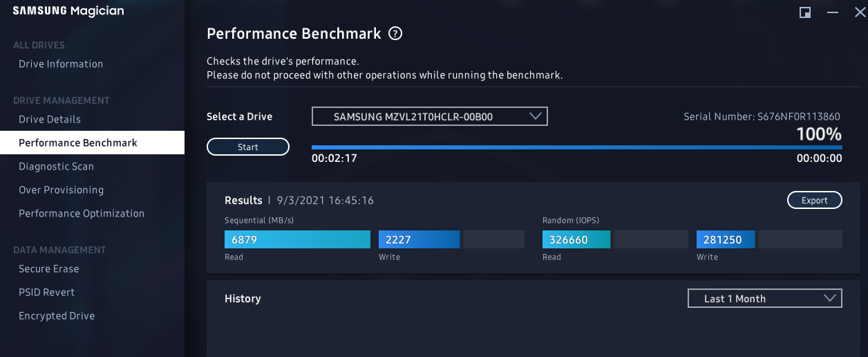This screenshot has width=868, height=357.
Task: Click the Sequential Read 6879 result bar
Action: pos(297,239)
